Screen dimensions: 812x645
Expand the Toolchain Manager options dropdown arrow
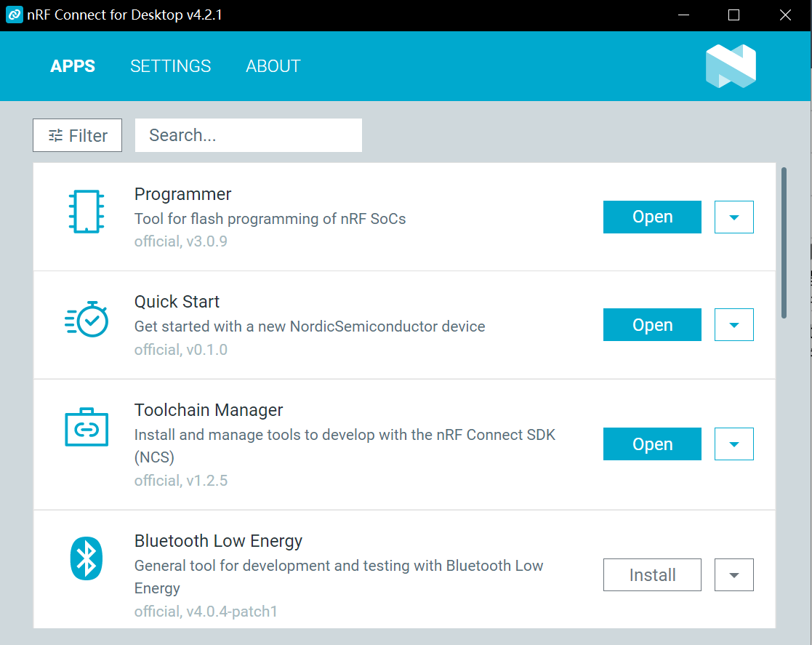coord(733,444)
